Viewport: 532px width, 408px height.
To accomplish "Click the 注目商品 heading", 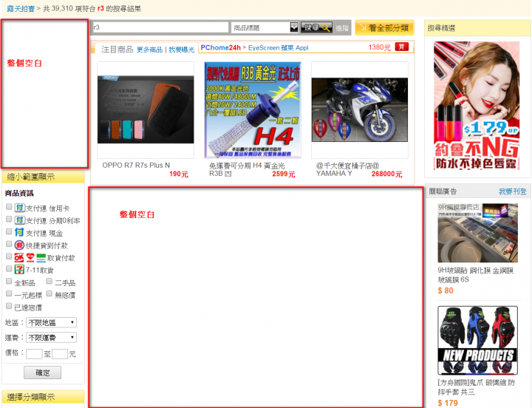I will tap(117, 50).
